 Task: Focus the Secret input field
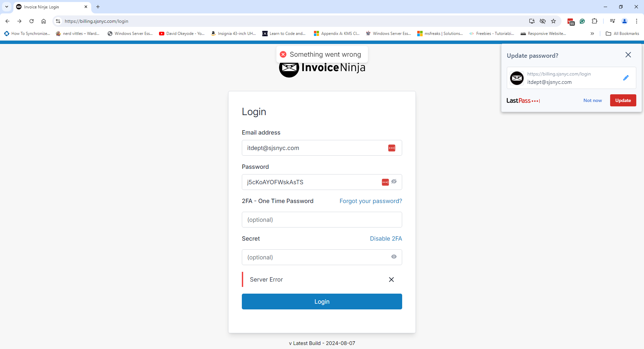(x=322, y=257)
